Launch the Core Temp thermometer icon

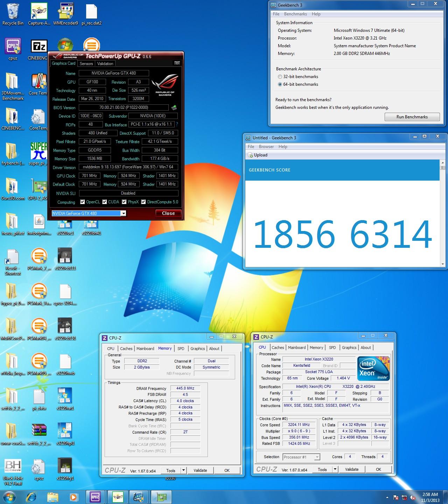[x=38, y=84]
